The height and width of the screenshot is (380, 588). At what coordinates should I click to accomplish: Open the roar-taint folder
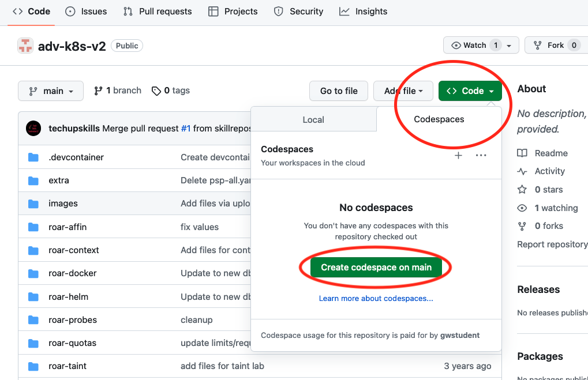(x=68, y=366)
